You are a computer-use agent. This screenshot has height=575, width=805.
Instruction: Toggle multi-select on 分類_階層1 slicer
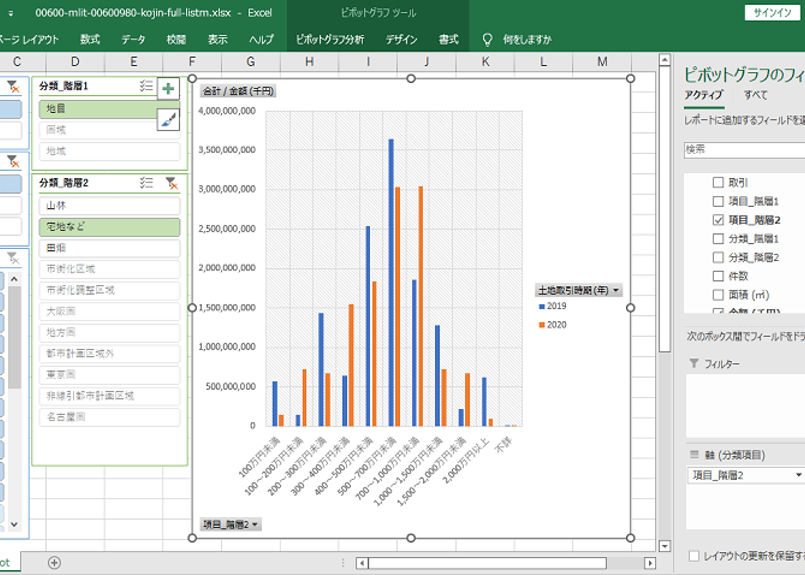(x=146, y=87)
